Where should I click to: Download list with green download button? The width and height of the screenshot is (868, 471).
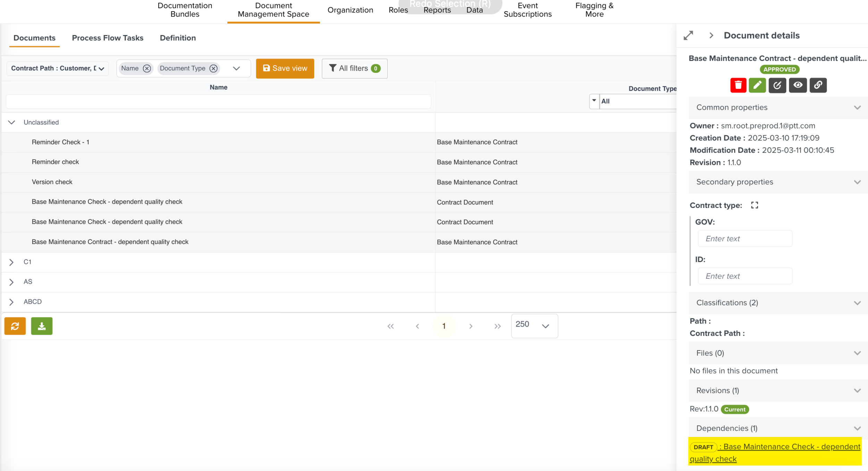[42, 326]
